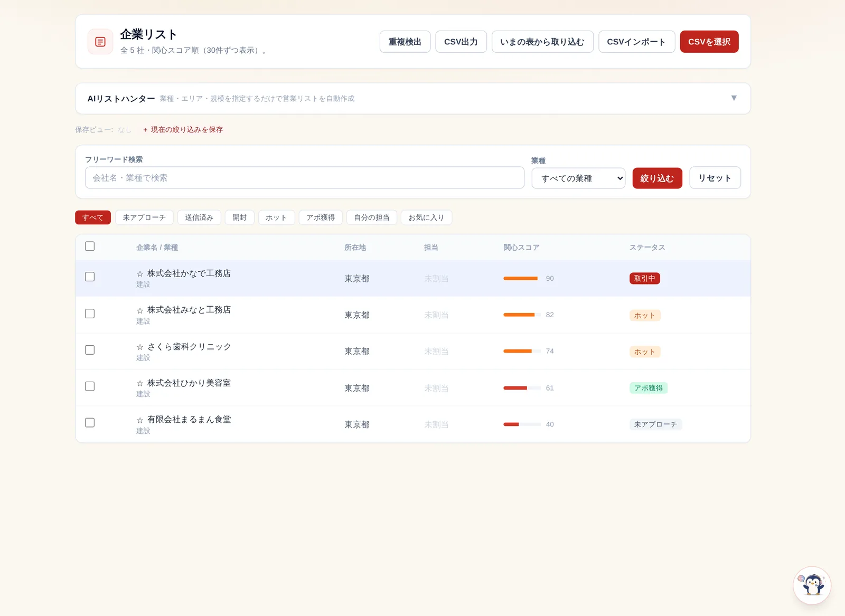Click the score bar showing 40

[x=522, y=424]
